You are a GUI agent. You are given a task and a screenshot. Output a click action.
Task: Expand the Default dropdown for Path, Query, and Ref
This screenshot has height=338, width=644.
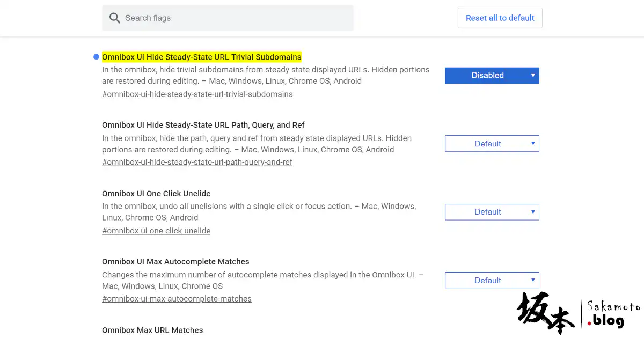[x=492, y=144]
